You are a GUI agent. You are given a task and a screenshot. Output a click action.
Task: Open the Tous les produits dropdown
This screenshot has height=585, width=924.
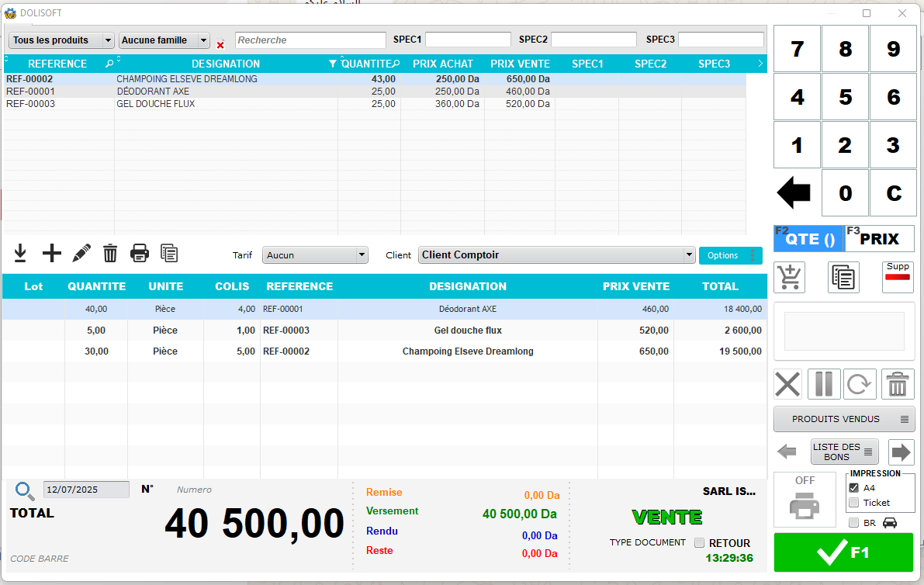click(x=62, y=40)
